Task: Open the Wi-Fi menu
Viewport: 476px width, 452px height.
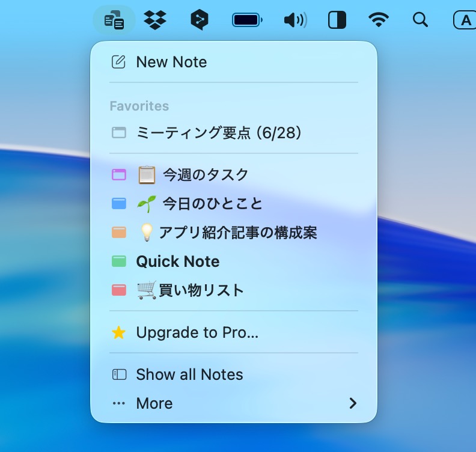Action: coord(378,20)
